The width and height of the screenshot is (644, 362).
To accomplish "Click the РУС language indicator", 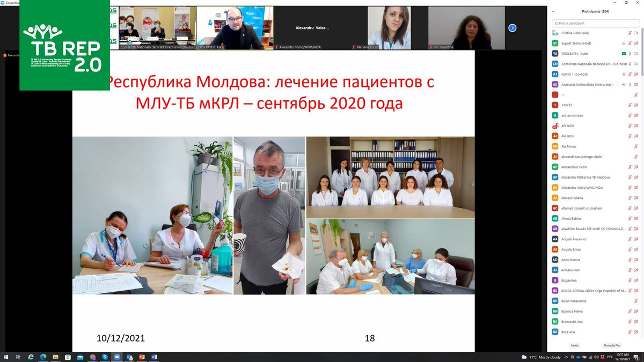I will [610, 356].
